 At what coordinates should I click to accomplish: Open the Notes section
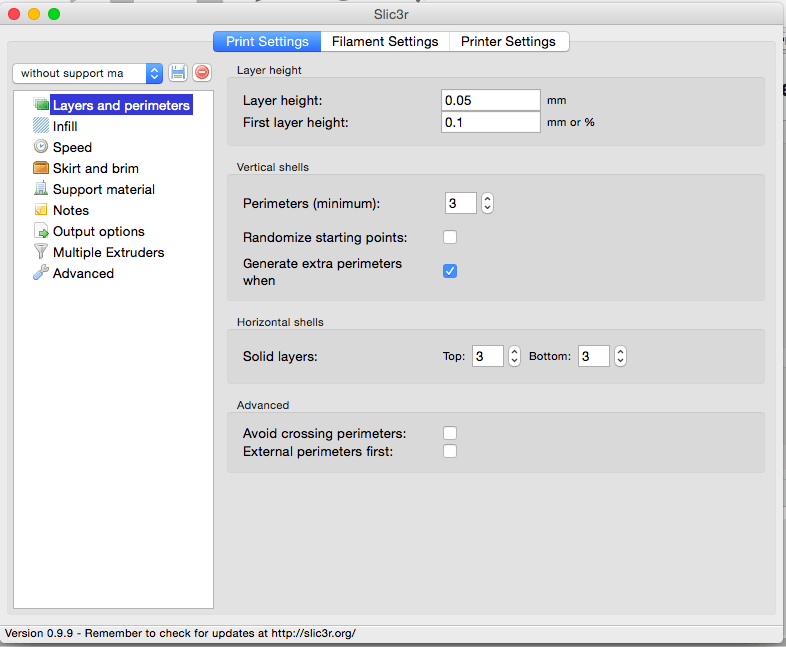click(x=71, y=210)
